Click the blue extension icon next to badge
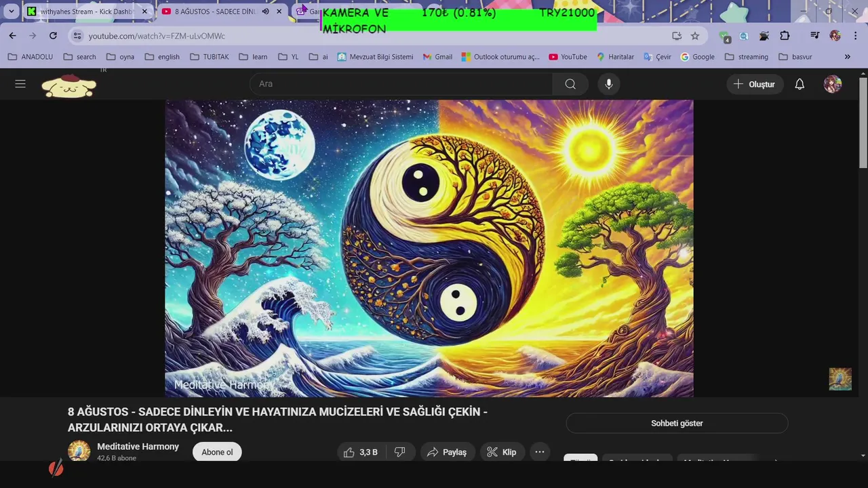This screenshot has width=868, height=488. [x=744, y=36]
